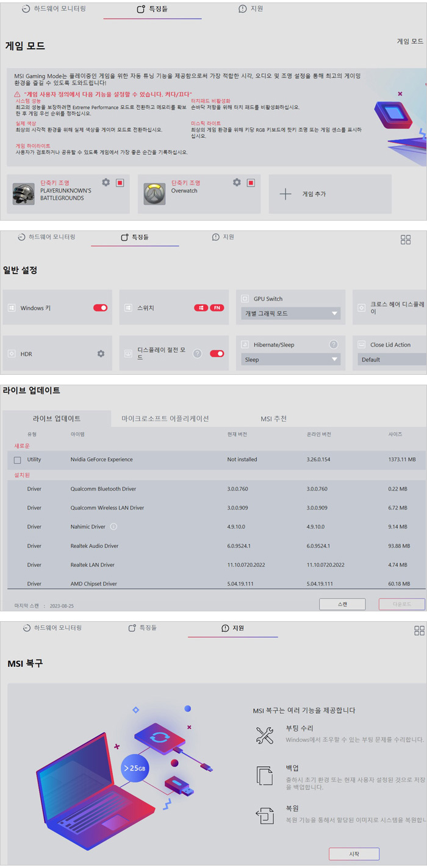Click the 스위치 tile icon

(128, 308)
